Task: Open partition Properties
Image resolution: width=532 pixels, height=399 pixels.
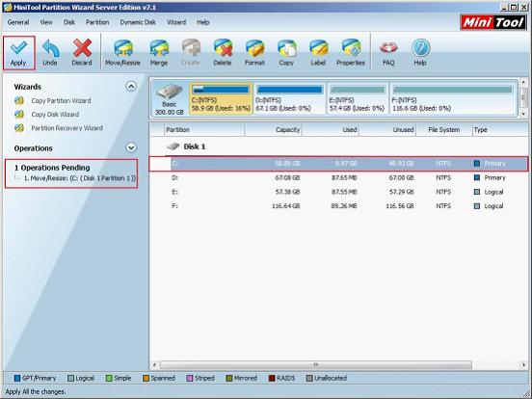Action: tap(351, 53)
